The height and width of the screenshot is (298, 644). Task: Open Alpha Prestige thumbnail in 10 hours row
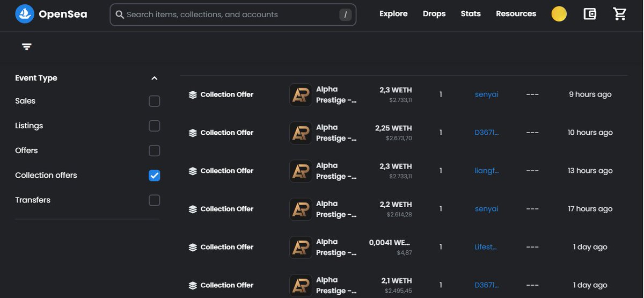[x=301, y=133]
